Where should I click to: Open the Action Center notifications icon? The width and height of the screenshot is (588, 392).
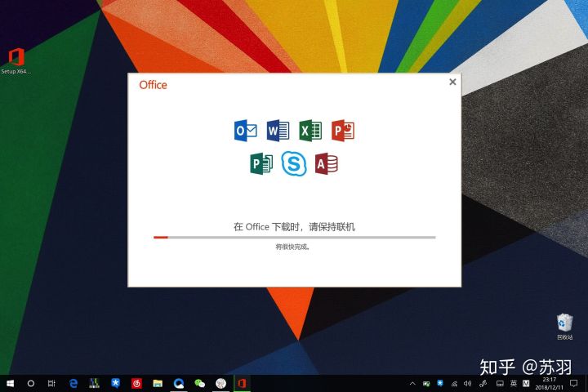574,383
